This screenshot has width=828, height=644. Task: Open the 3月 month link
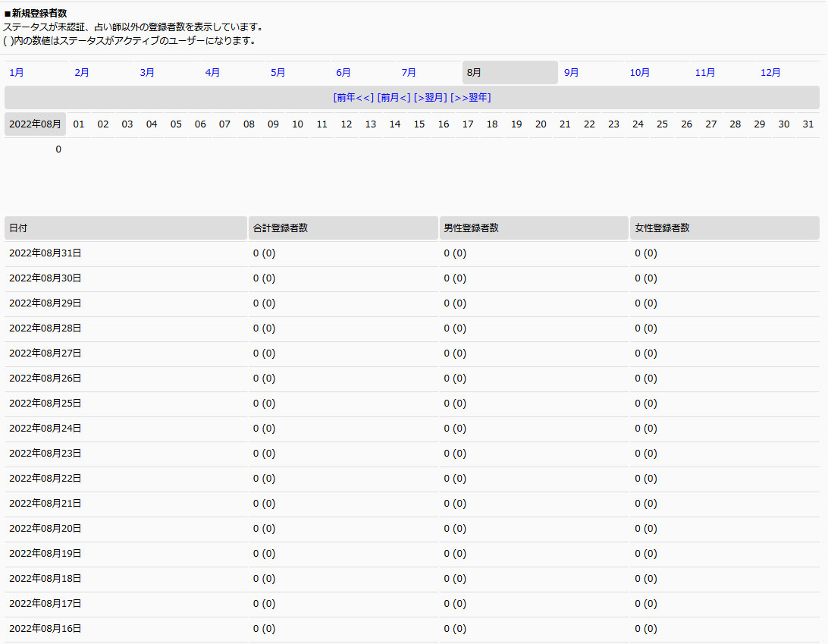(147, 73)
